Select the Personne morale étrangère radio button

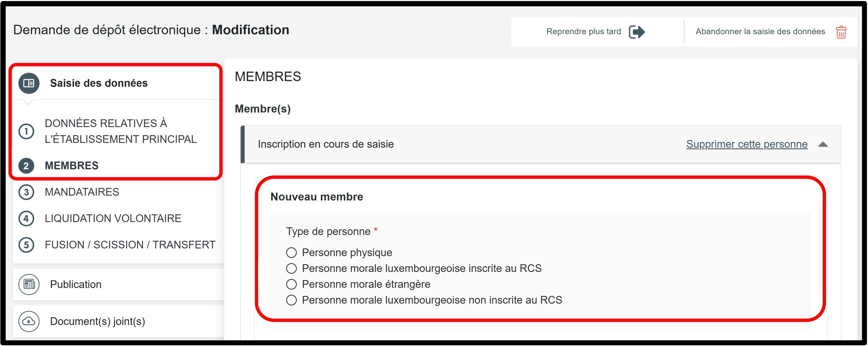[x=292, y=284]
